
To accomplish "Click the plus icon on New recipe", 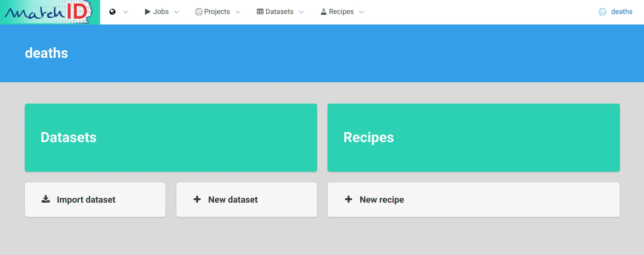I will 348,200.
